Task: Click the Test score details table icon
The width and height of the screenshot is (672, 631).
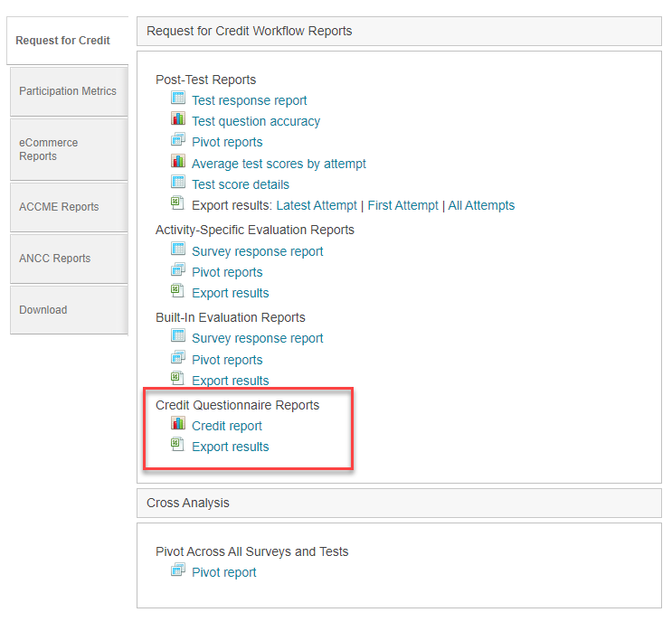Action: pos(178,182)
